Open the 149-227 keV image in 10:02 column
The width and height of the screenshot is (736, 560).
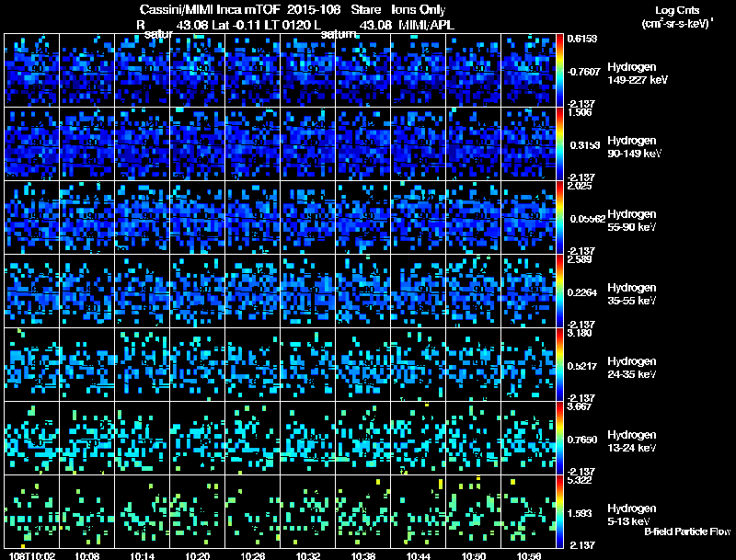coord(31,71)
